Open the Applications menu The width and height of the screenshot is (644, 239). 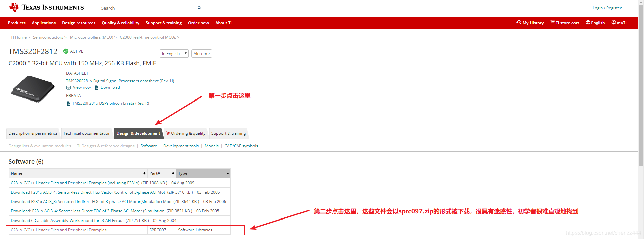(44, 23)
